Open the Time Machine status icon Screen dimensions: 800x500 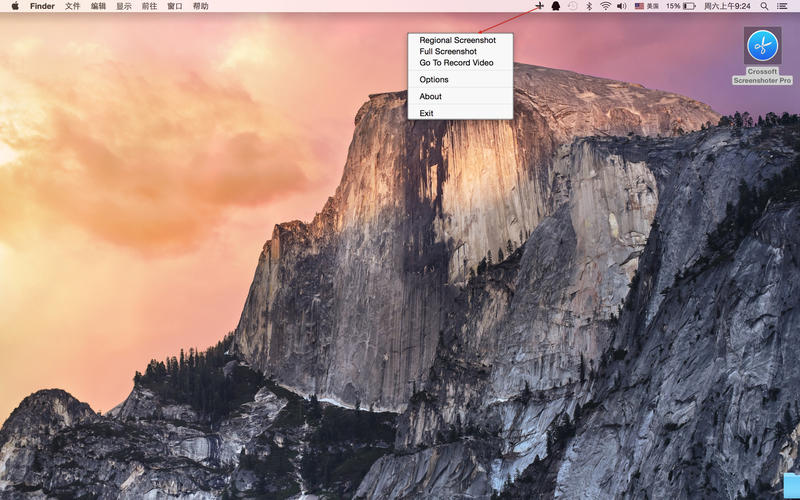[x=572, y=6]
